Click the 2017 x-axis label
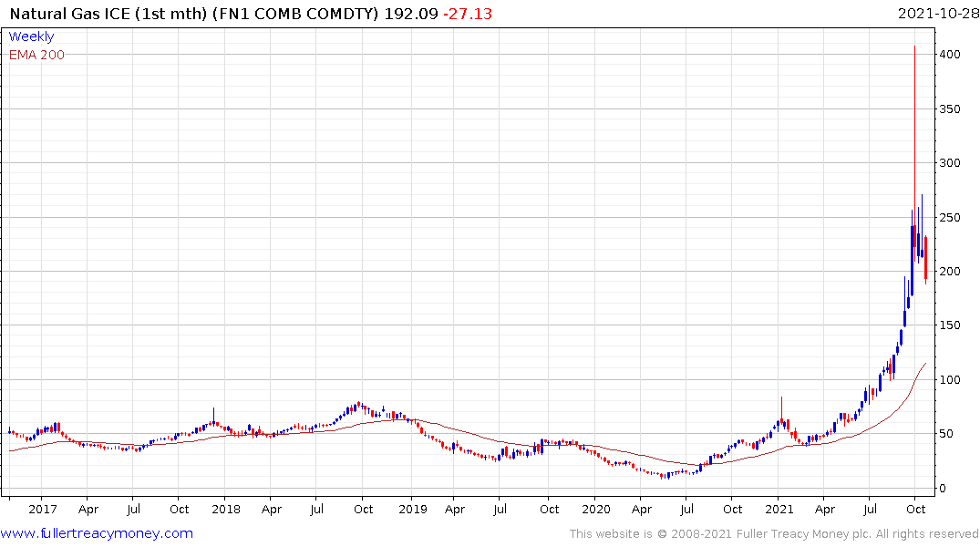The width and height of the screenshot is (980, 547). point(43,510)
